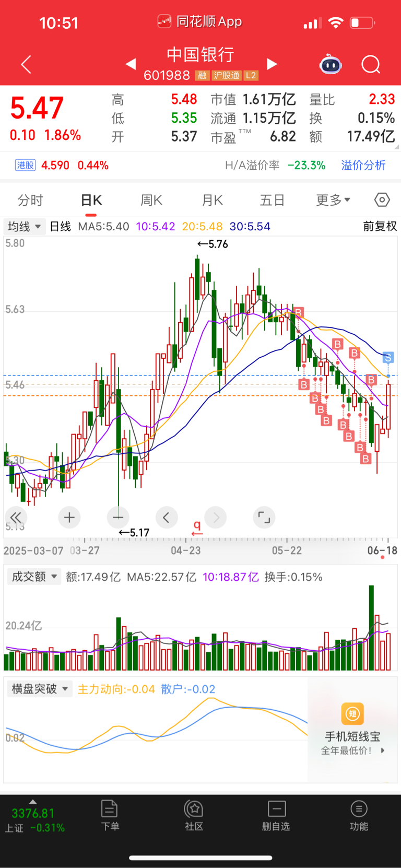Zoom in chart with plus button
This screenshot has height=868, width=401.
69,518
